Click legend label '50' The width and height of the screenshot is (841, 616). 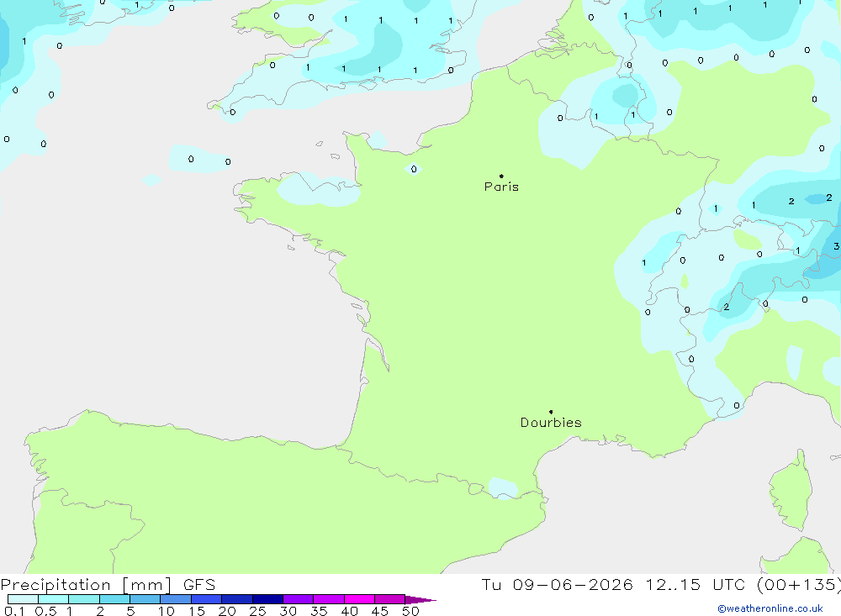coord(410,611)
